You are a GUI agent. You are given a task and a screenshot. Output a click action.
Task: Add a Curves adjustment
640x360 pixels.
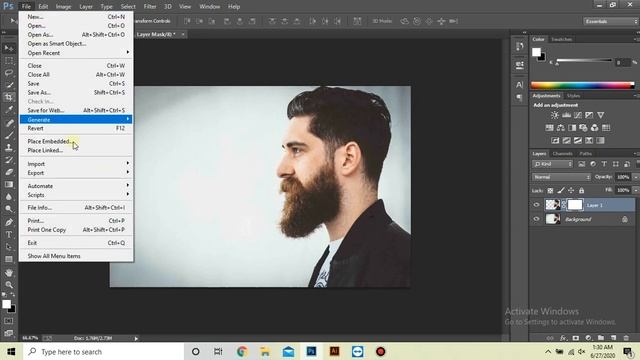pyautogui.click(x=578, y=116)
